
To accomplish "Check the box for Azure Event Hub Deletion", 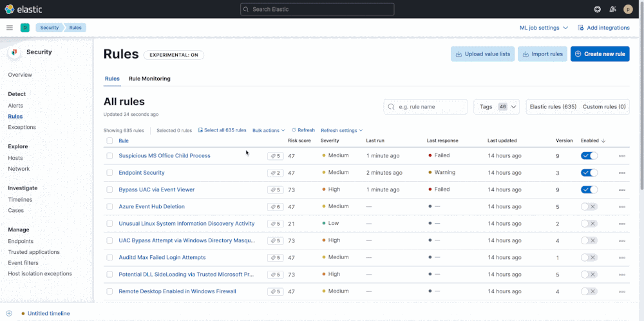I will point(109,206).
